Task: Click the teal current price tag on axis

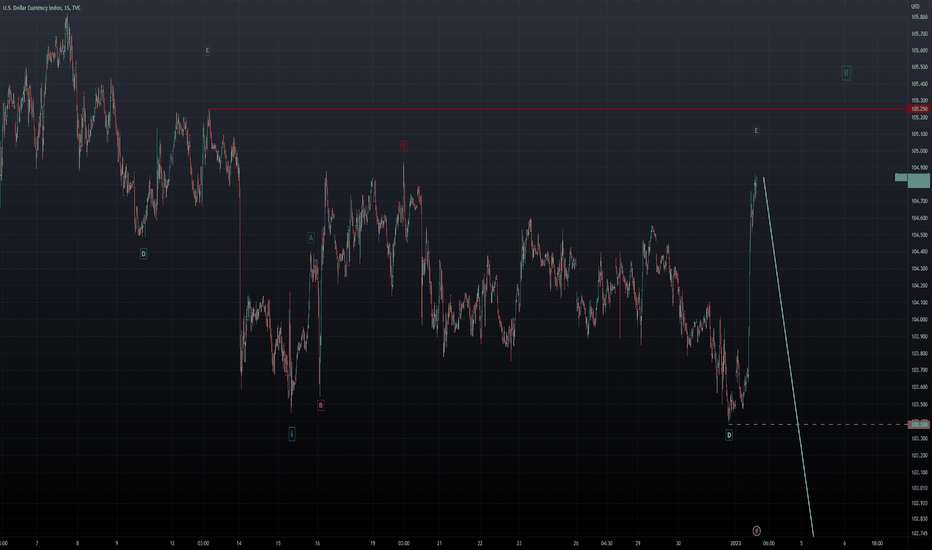Action: pyautogui.click(x=919, y=180)
